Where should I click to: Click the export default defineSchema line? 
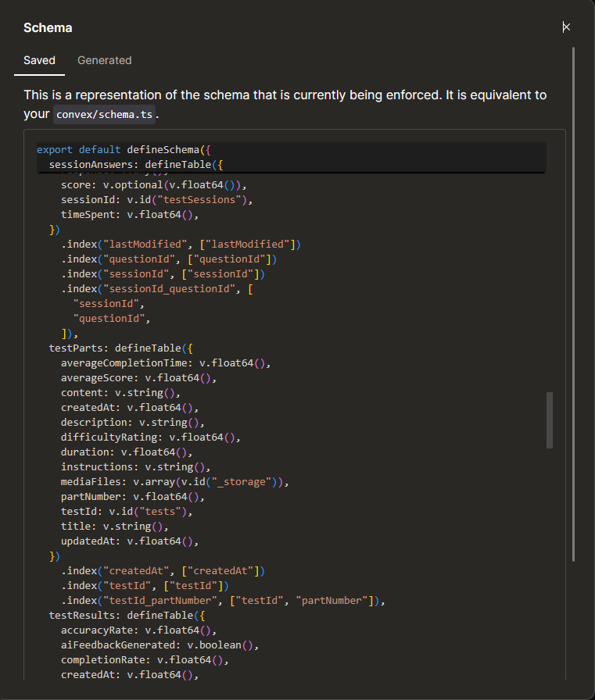[124, 149]
